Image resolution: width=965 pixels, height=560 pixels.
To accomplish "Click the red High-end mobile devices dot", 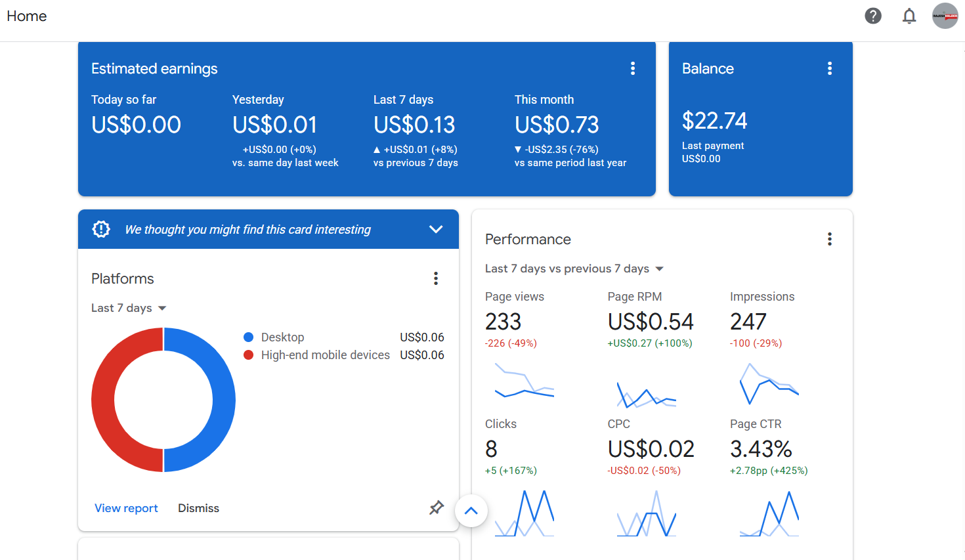I will 249,355.
